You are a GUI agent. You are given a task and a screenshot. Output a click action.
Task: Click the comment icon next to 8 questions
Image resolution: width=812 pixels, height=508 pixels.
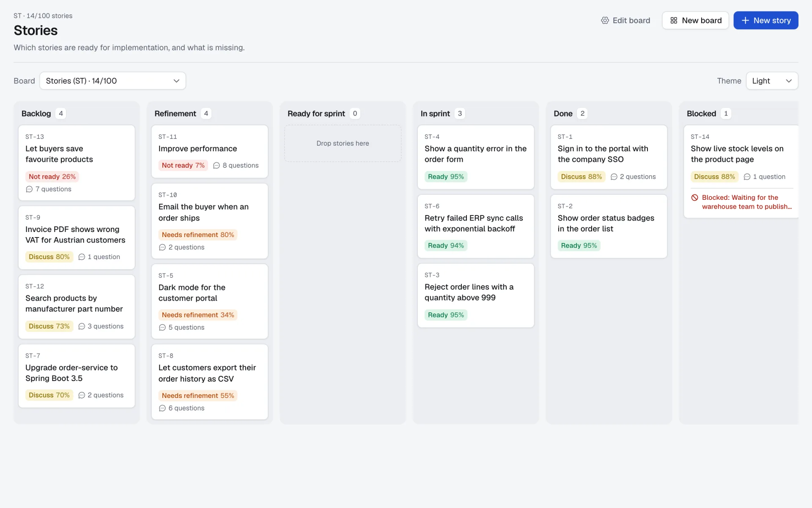coord(217,166)
